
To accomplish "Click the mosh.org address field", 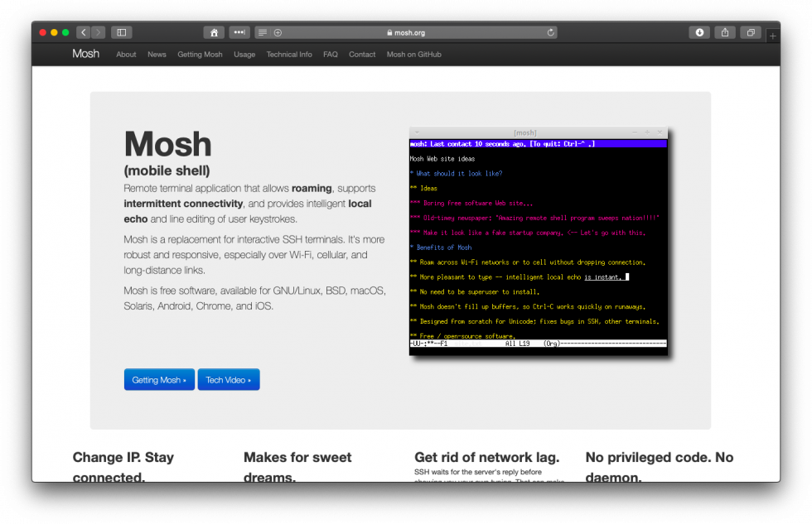I will 406,32.
